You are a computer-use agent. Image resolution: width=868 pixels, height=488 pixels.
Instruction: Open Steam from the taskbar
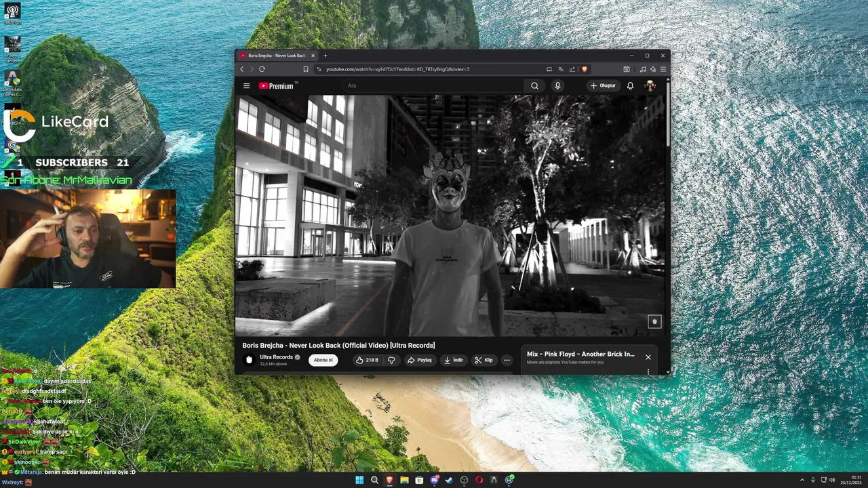tap(449, 480)
